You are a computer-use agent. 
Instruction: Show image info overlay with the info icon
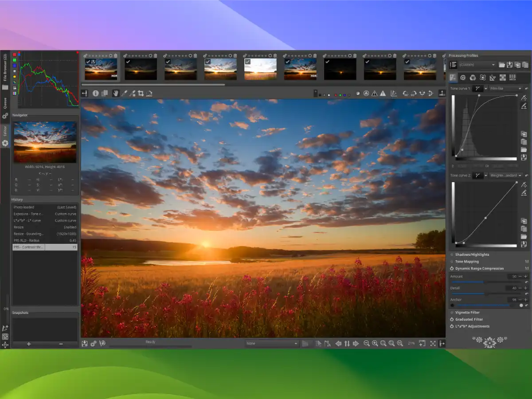(95, 93)
